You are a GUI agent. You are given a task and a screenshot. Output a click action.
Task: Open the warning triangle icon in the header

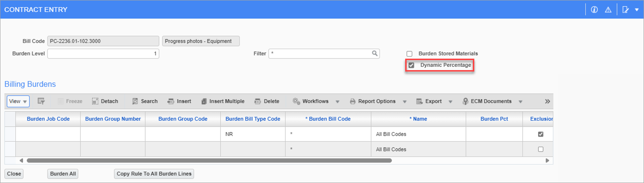click(608, 9)
